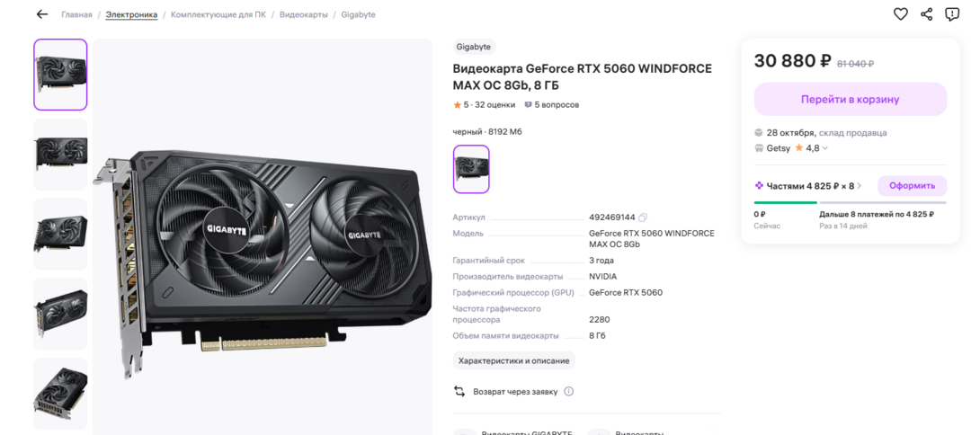Open return info circle icon
The height and width of the screenshot is (435, 980).
tap(569, 392)
